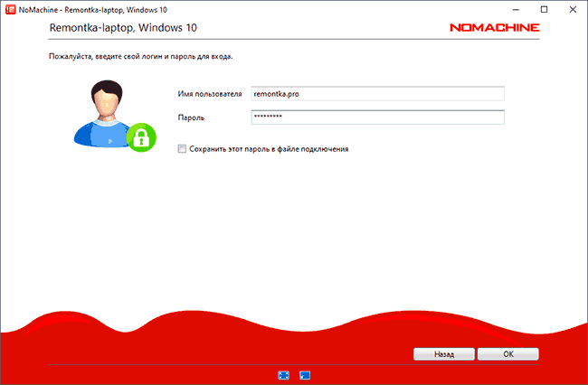Viewport: 588px width, 385px height.
Task: Click the red NOMACHINE logo
Action: pyautogui.click(x=494, y=28)
